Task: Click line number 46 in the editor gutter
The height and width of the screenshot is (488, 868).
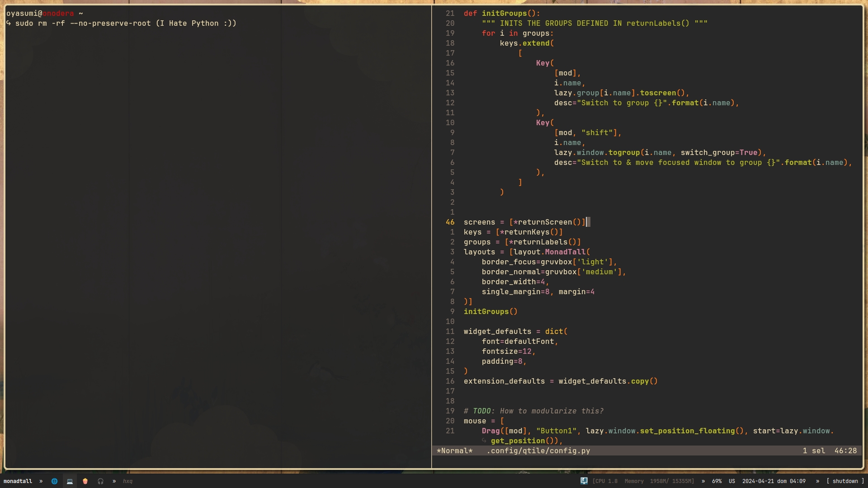Action: click(450, 222)
